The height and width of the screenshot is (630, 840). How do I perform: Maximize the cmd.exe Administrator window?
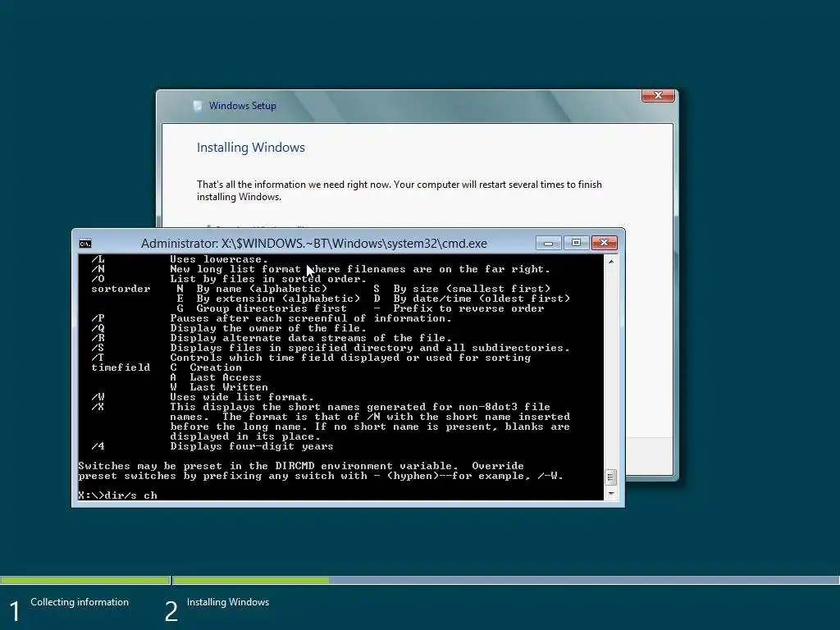(576, 243)
